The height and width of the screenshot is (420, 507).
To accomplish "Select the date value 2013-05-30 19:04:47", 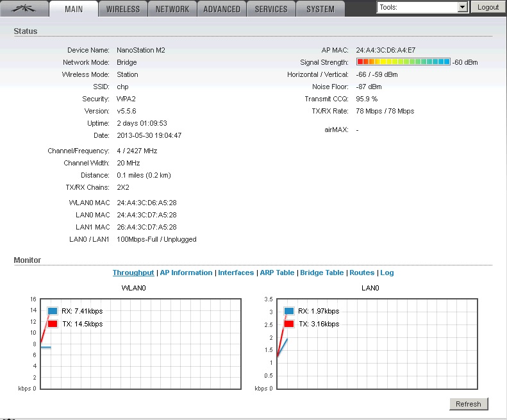I will 149,135.
